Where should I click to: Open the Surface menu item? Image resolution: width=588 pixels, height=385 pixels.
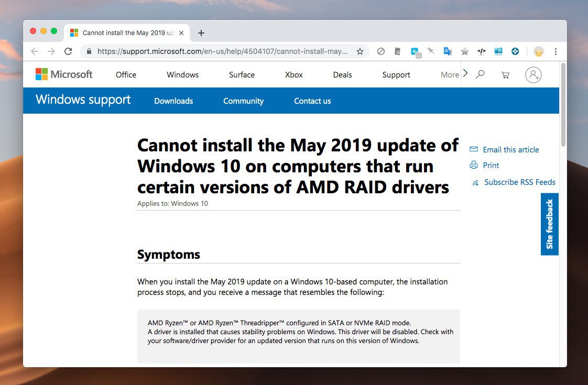pos(242,74)
